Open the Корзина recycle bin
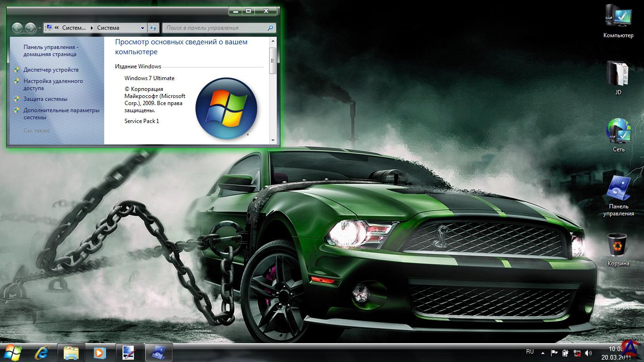The width and height of the screenshot is (644, 362). pyautogui.click(x=617, y=246)
